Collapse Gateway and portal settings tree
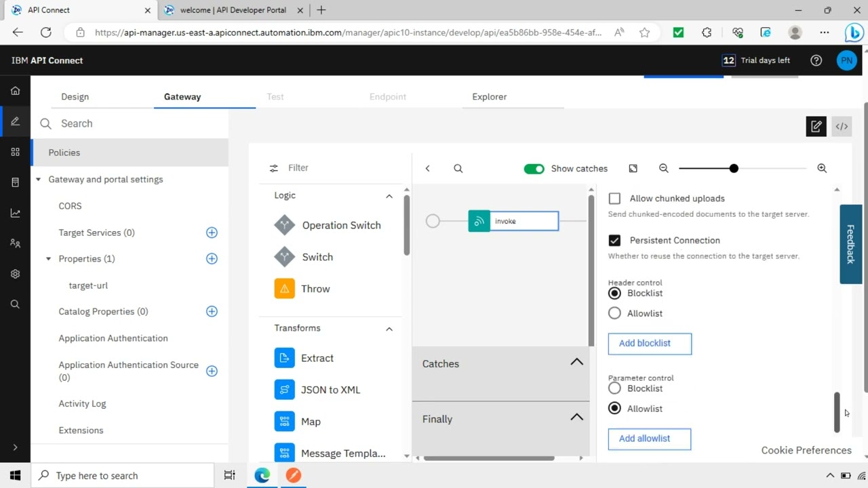The height and width of the screenshot is (488, 868). coord(38,180)
